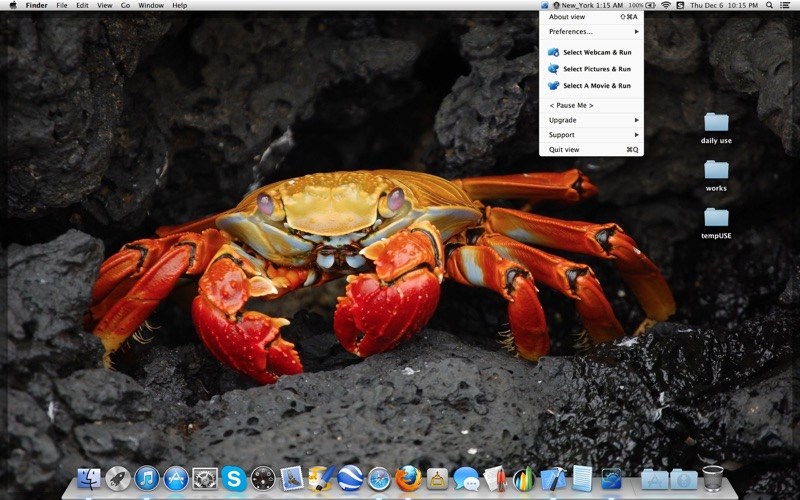Launch Firefox from the dock
Screen dimensions: 800x500
407,479
